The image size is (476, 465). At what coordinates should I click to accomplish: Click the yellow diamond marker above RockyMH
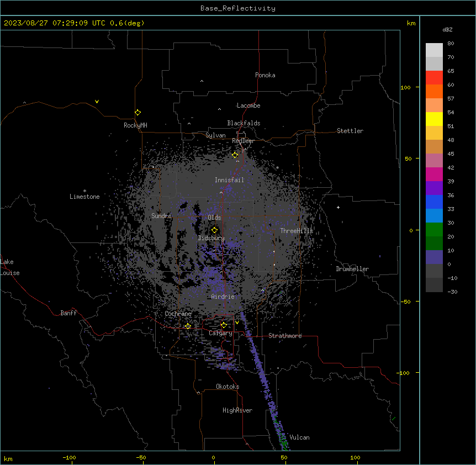coord(138,113)
